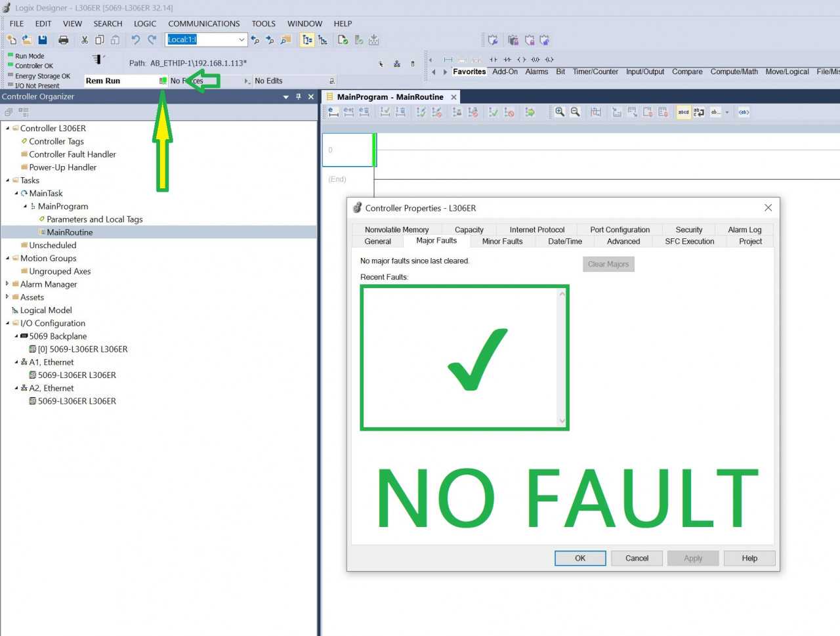
Task: Click the Cut scissors icon
Action: 85,40
